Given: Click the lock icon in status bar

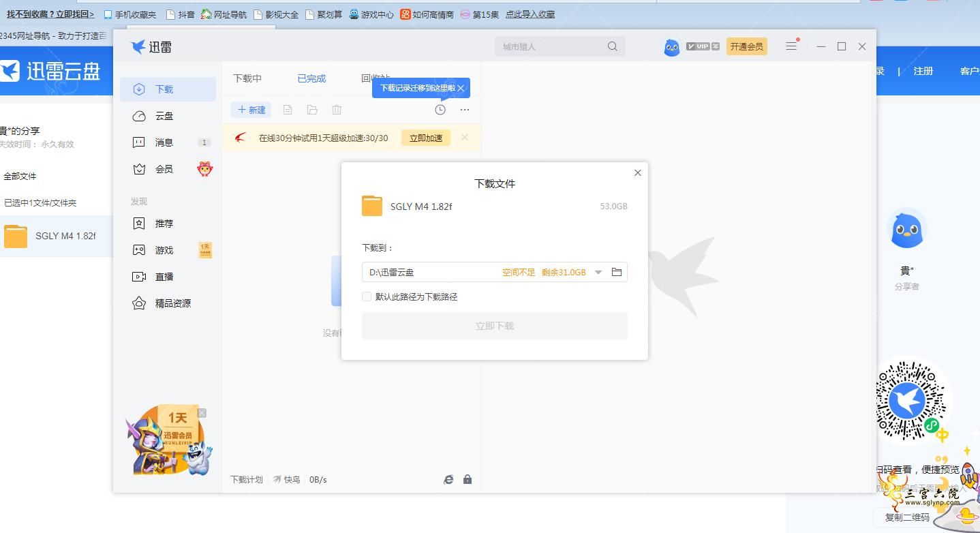Looking at the screenshot, I should pos(468,480).
